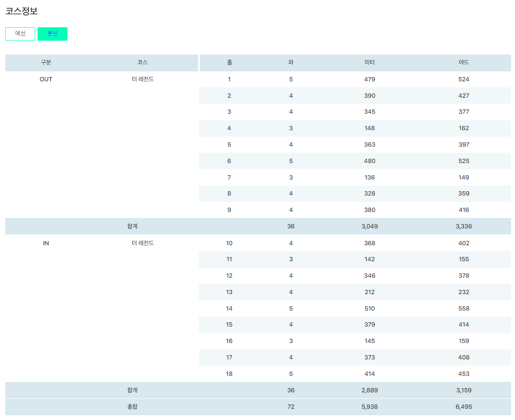This screenshot has width=515, height=420.
Task: Click hole number 15 cell
Action: (x=229, y=325)
